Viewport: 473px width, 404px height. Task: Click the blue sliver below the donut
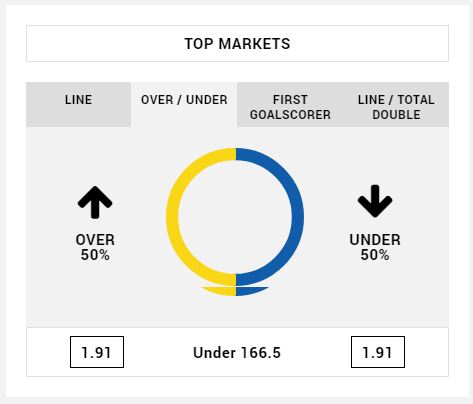250,290
